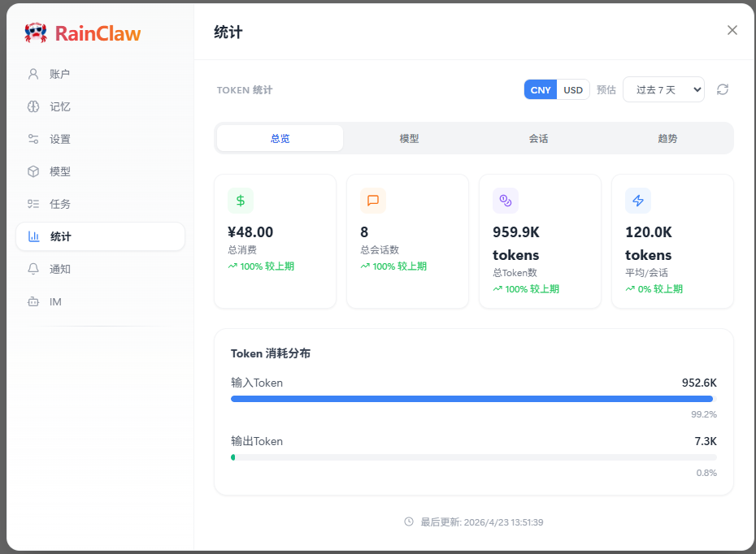This screenshot has height=554, width=756.
Task: Open the 通知 bell icon
Action: pos(33,269)
